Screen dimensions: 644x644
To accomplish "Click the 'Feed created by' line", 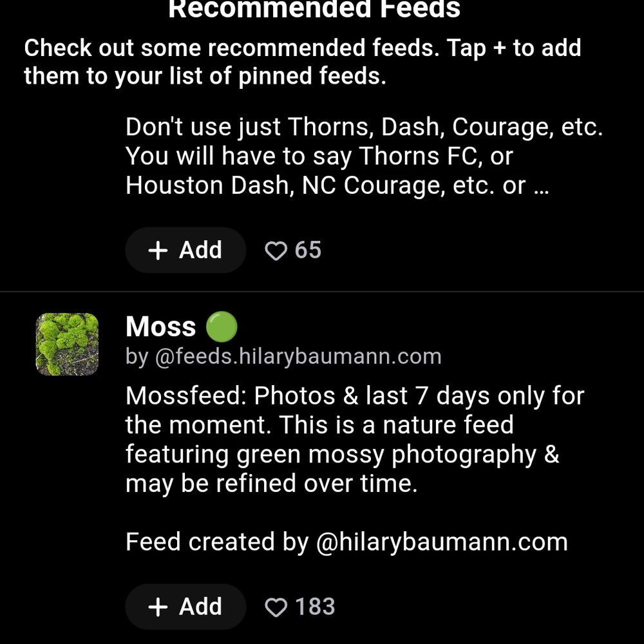I will tap(219, 542).
